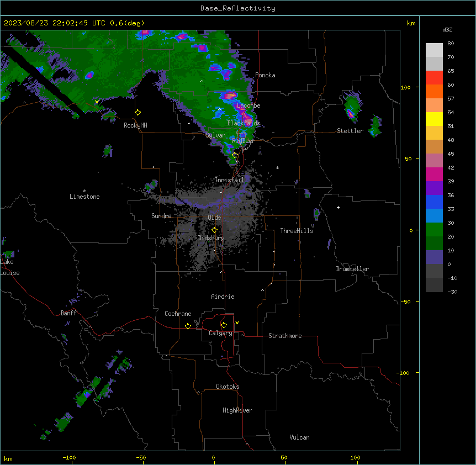Viewport: 476px width, 465px height.
Task: Select the yellow diamond between Olds and Didsbury
Action: 214,230
